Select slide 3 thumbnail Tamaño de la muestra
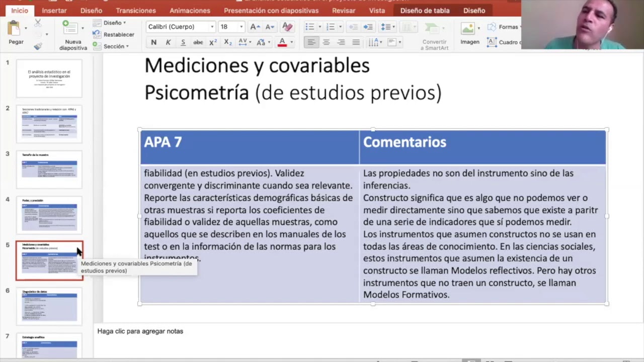 (49, 169)
